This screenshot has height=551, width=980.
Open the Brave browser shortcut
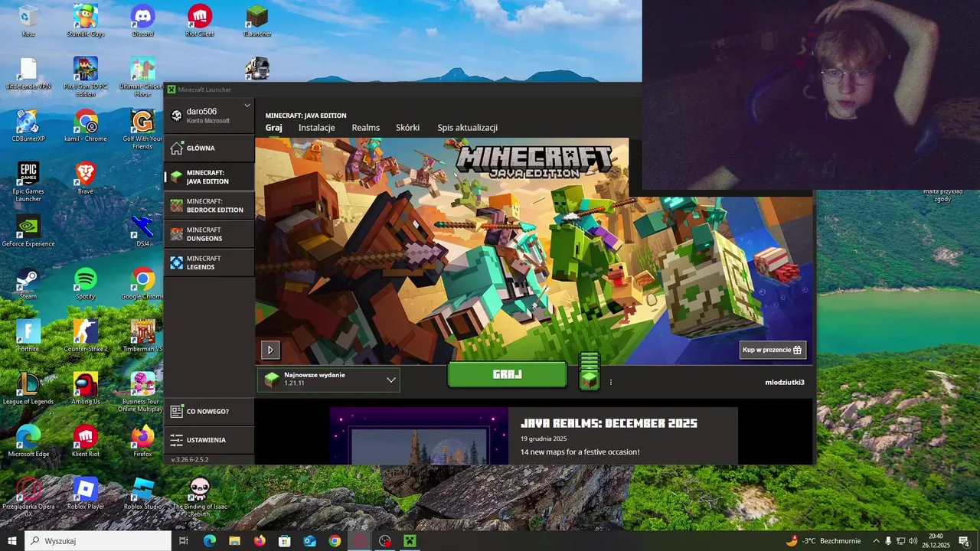(86, 178)
